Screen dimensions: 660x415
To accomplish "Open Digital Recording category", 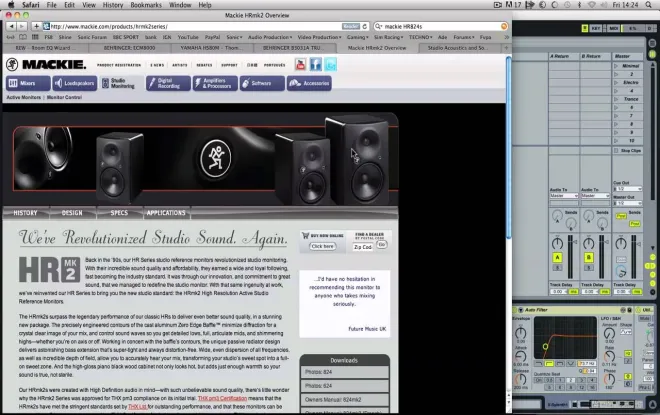I will pos(168,83).
